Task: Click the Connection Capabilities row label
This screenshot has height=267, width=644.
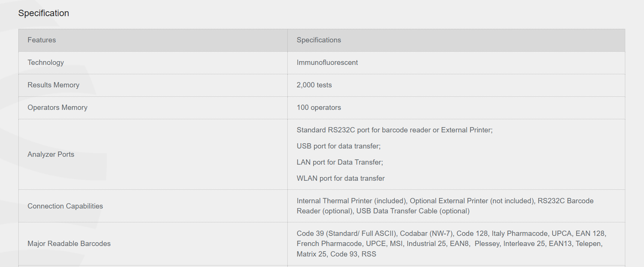Action: (65, 206)
